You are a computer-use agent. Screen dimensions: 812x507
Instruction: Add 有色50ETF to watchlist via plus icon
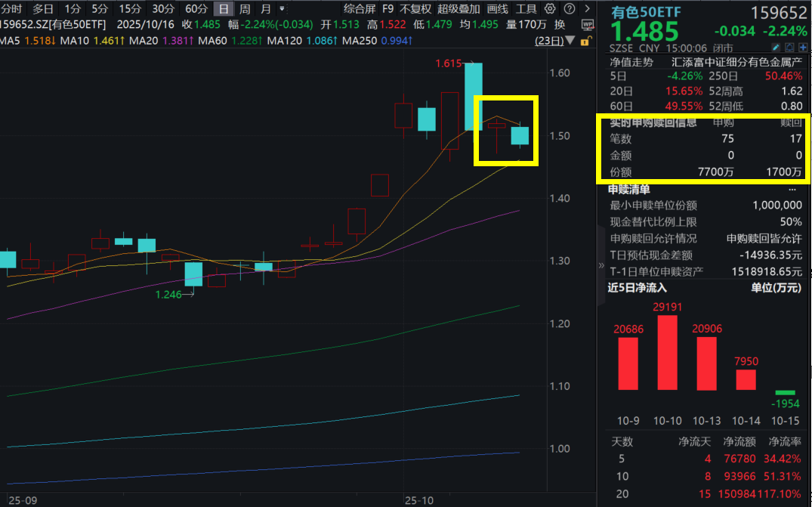point(803,47)
